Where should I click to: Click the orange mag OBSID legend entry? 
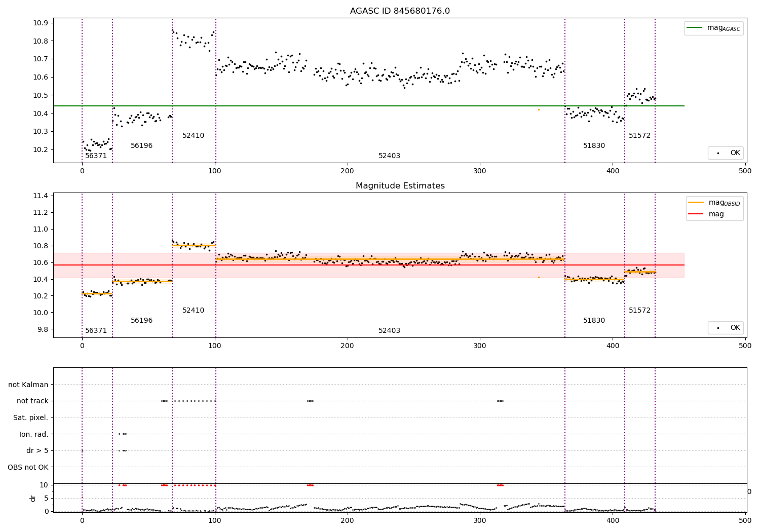tap(714, 203)
